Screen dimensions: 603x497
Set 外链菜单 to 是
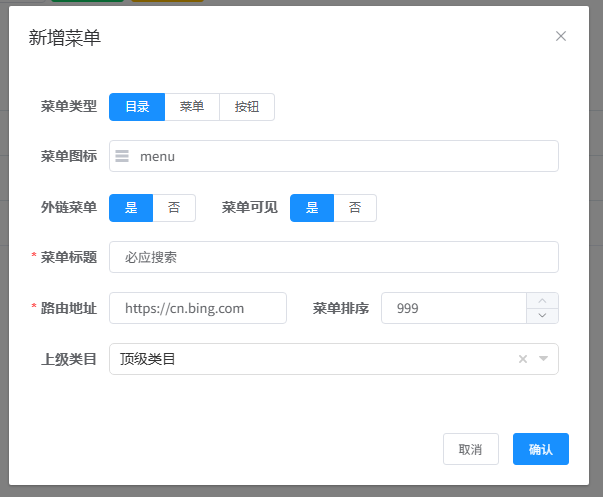point(131,208)
